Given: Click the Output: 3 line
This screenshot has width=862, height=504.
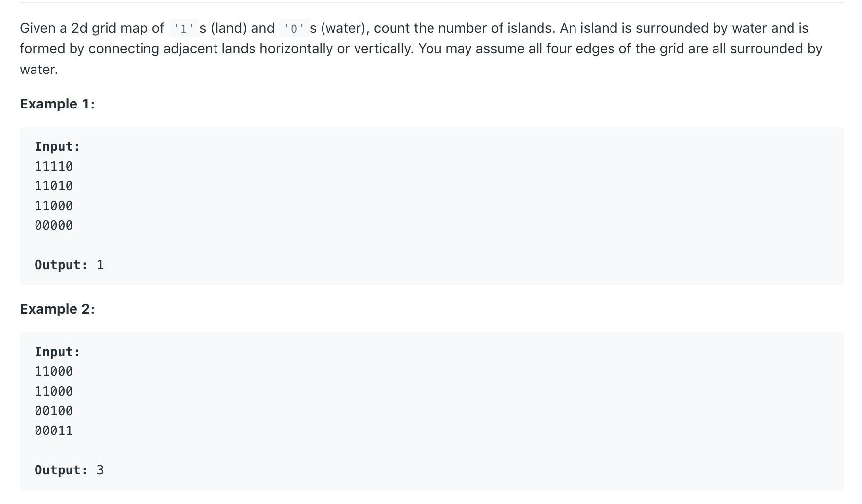Looking at the screenshot, I should [69, 470].
